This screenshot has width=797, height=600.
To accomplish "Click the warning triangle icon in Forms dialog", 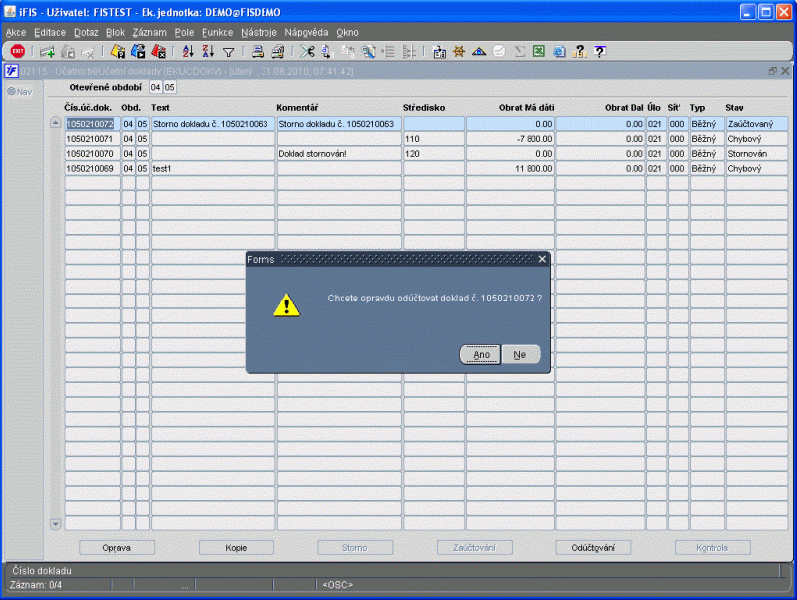I will click(x=287, y=305).
